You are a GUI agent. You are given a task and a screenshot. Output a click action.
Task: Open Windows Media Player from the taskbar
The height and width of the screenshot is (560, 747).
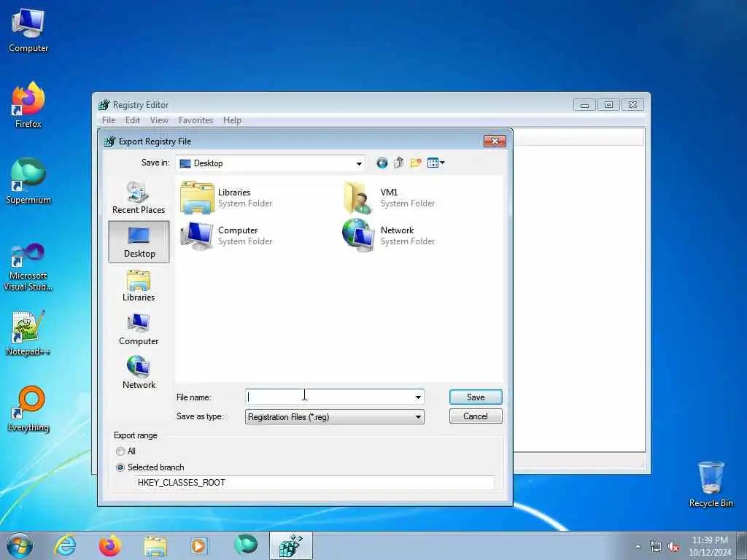point(198,545)
